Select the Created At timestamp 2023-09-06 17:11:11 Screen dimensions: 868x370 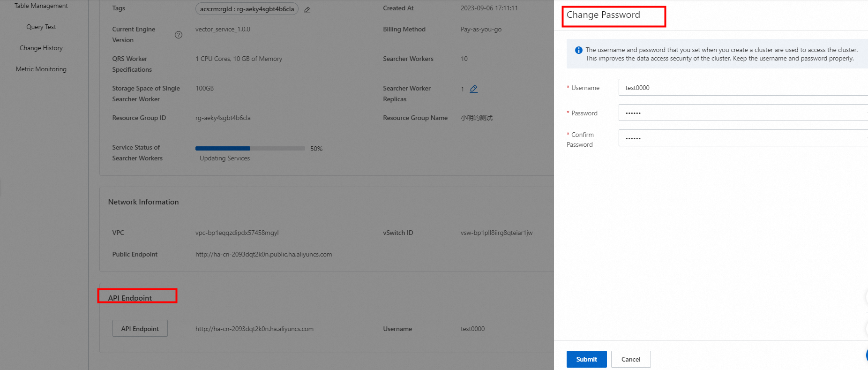[x=489, y=8]
